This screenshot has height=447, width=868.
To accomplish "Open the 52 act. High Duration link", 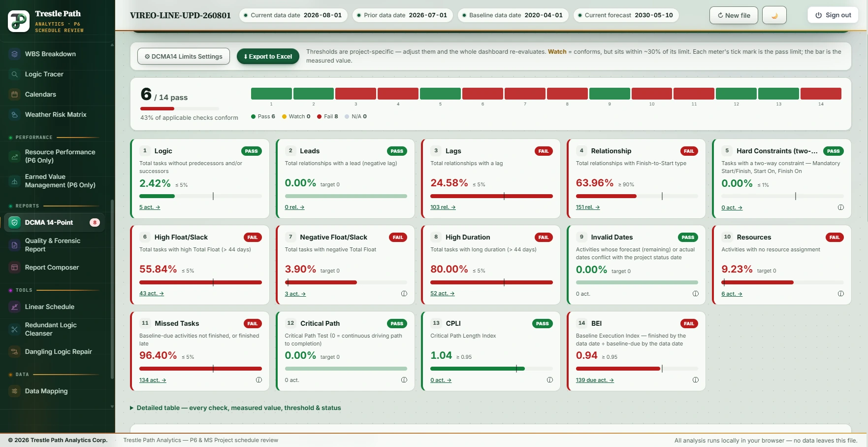I will pyautogui.click(x=443, y=294).
